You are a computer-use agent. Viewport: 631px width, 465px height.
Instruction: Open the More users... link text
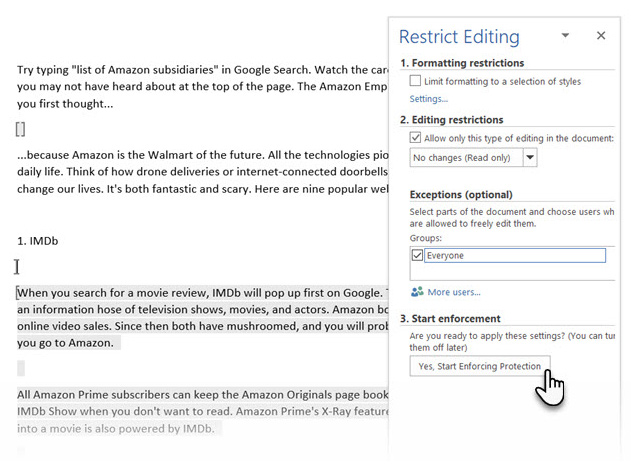454,292
